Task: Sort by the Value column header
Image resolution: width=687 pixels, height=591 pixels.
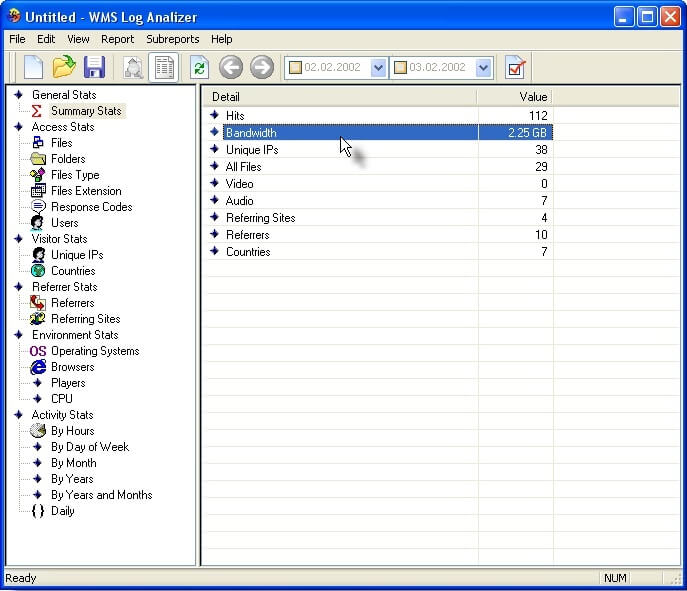Action: (x=515, y=97)
